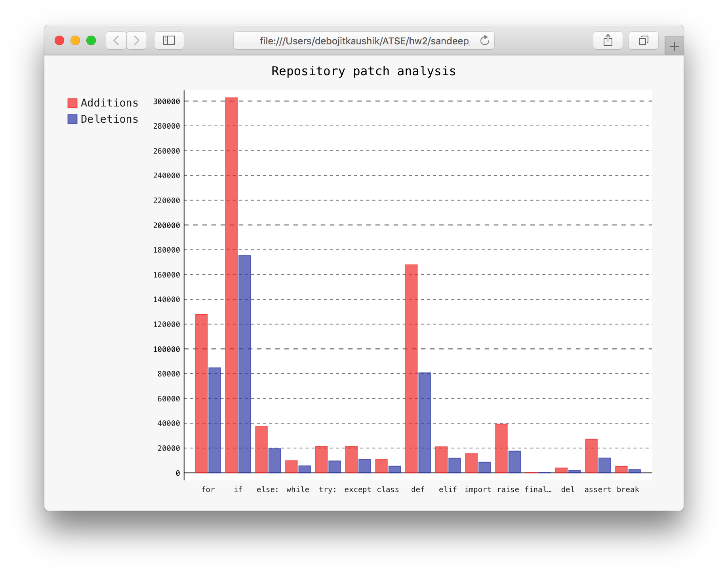Open a new tab with plus button
This screenshot has width=728, height=574.
coord(674,46)
